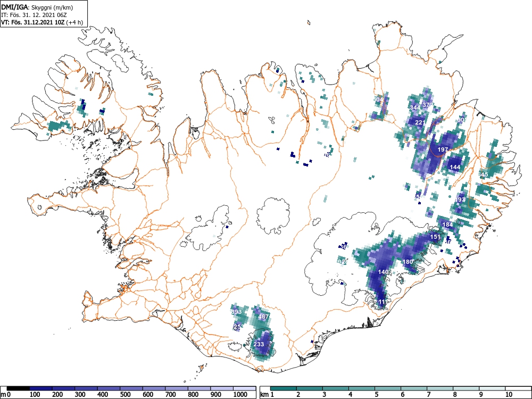The image size is (532, 399).
Task: Click the lightest swatch right of 1000
Action: [245, 388]
